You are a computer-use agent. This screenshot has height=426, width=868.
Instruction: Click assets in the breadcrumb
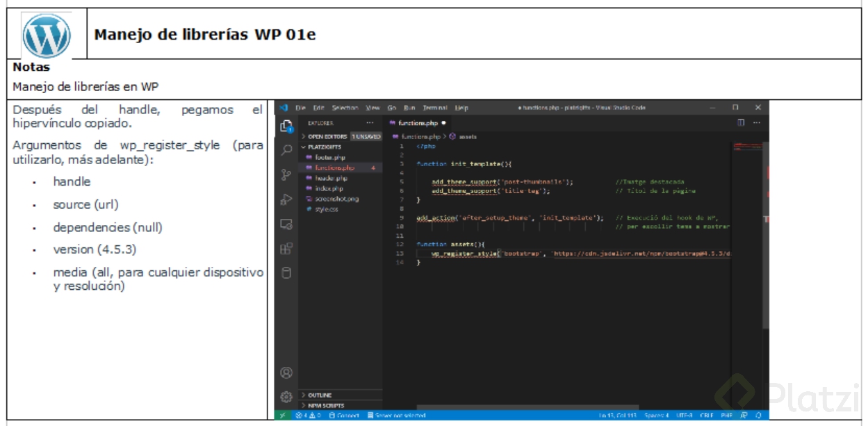click(468, 137)
